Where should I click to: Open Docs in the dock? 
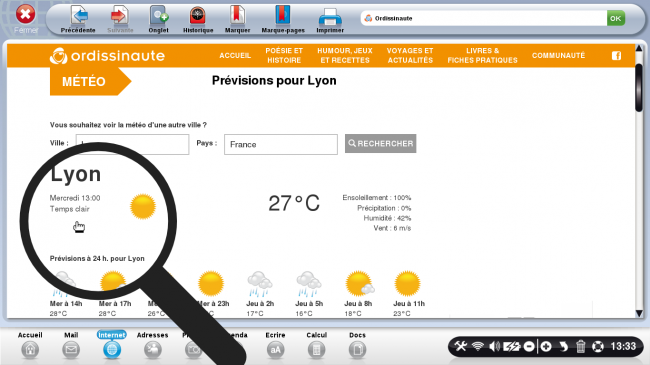pyautogui.click(x=357, y=345)
